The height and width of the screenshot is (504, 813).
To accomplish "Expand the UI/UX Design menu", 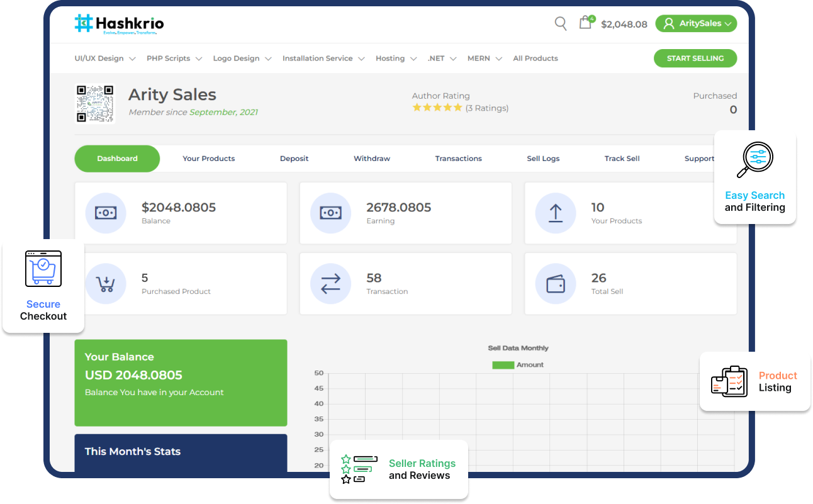I will [105, 59].
